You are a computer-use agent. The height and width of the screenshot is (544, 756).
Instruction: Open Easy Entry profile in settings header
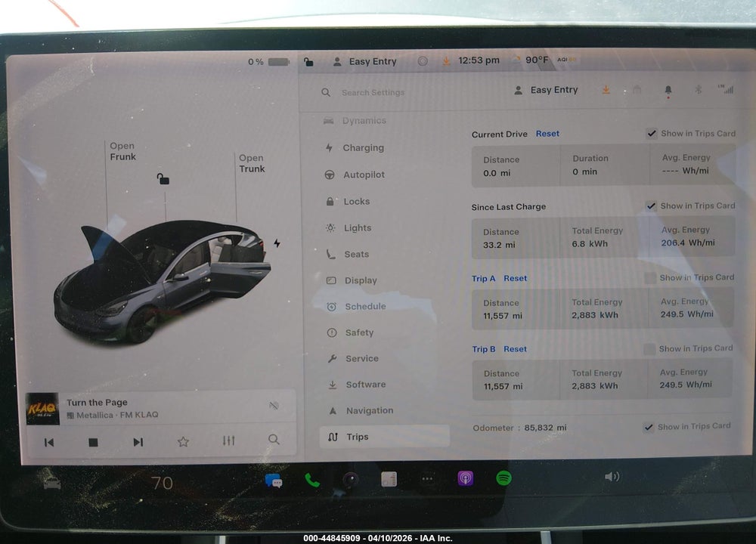coord(546,90)
